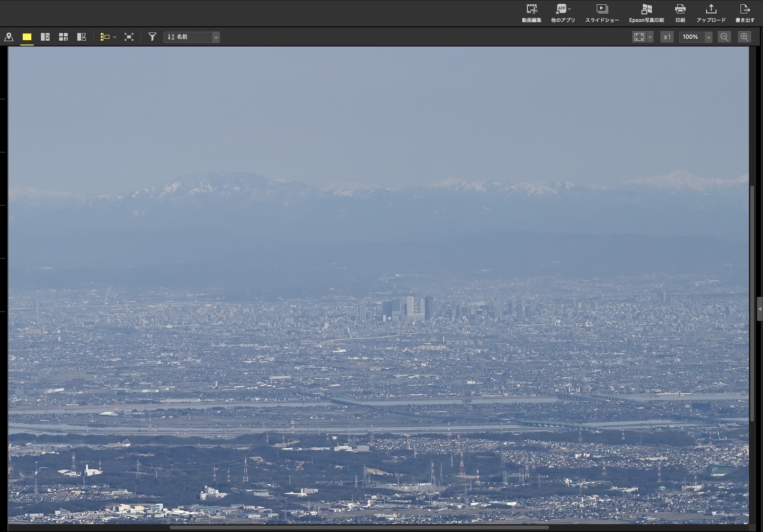Expand the fit-to-screen options arrow
The height and width of the screenshot is (532, 763).
point(650,37)
